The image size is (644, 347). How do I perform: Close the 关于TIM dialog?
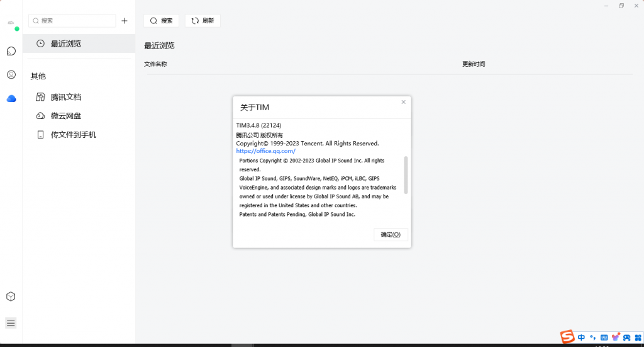pos(403,102)
